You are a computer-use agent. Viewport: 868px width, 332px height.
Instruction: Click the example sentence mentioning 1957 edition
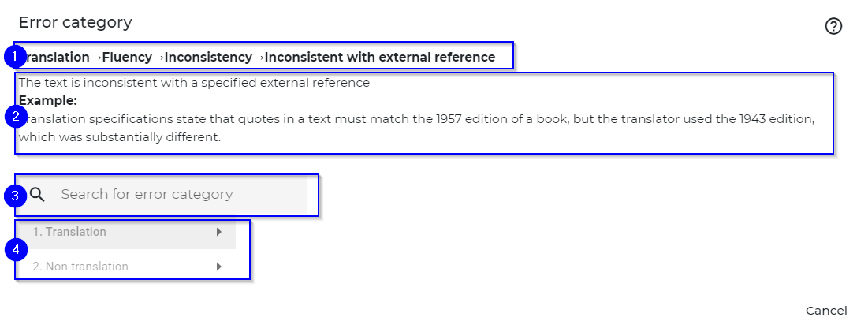(417, 119)
